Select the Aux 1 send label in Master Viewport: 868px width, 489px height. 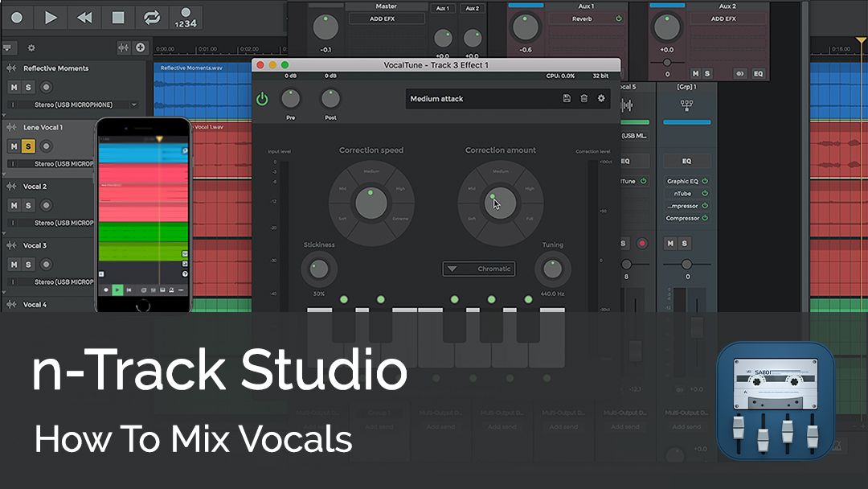[x=443, y=8]
